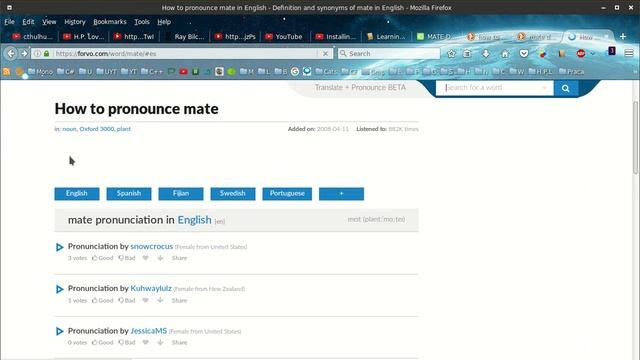The height and width of the screenshot is (360, 640).
Task: Save page with the Pocket icon
Action: (x=524, y=53)
